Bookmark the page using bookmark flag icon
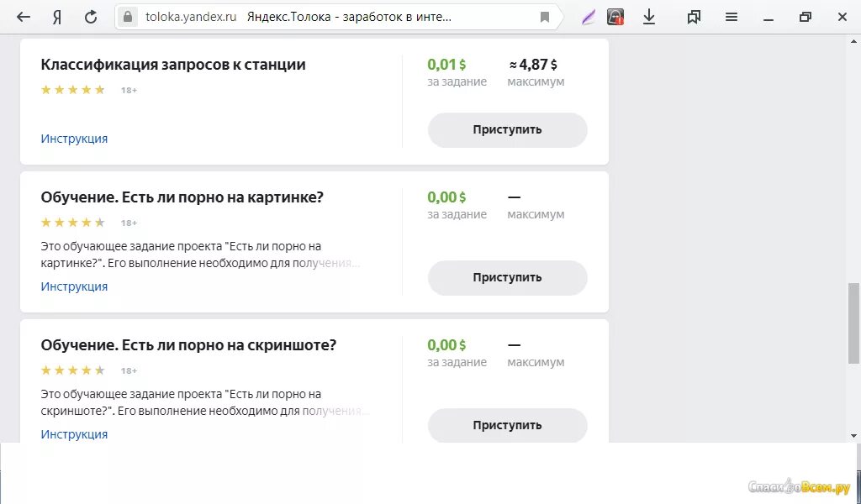This screenshot has width=861, height=504. (545, 17)
